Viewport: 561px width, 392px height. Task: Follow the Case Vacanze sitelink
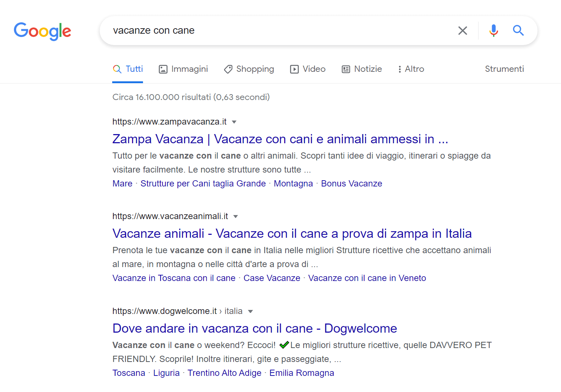pos(272,278)
